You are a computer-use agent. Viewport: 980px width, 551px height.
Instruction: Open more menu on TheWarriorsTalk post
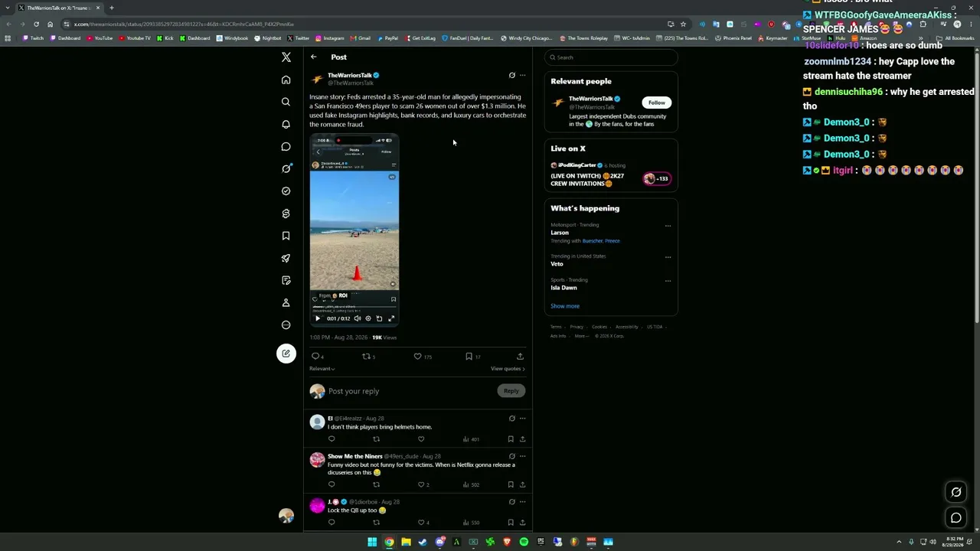coord(523,75)
